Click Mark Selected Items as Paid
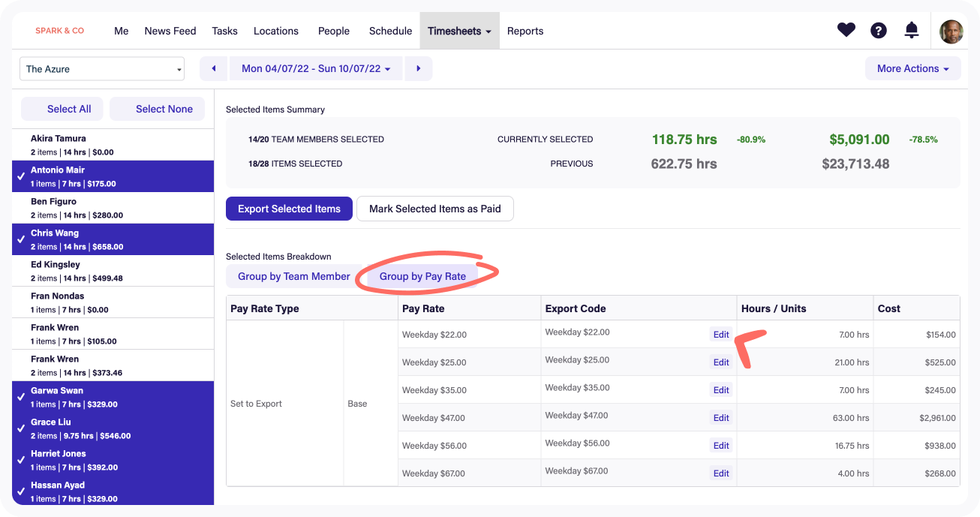 click(x=434, y=209)
